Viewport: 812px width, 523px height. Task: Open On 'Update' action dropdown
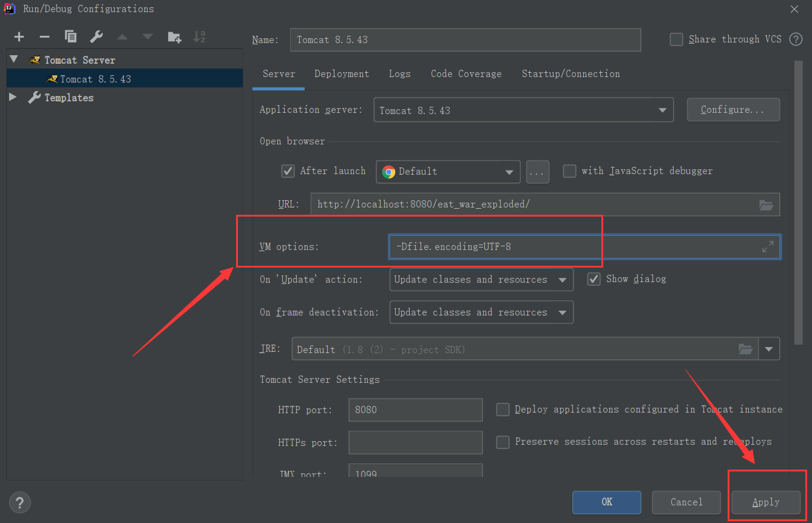click(x=562, y=280)
